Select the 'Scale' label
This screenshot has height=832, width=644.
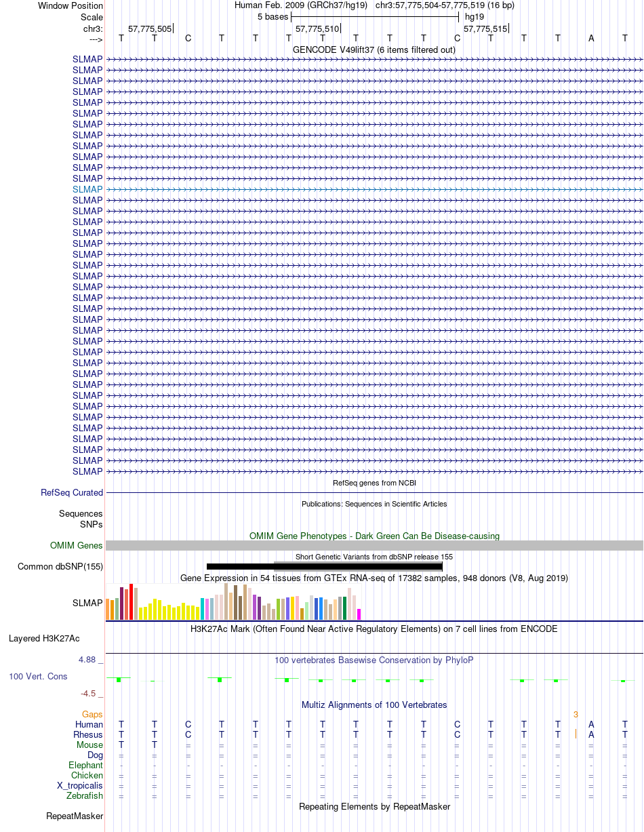point(92,17)
